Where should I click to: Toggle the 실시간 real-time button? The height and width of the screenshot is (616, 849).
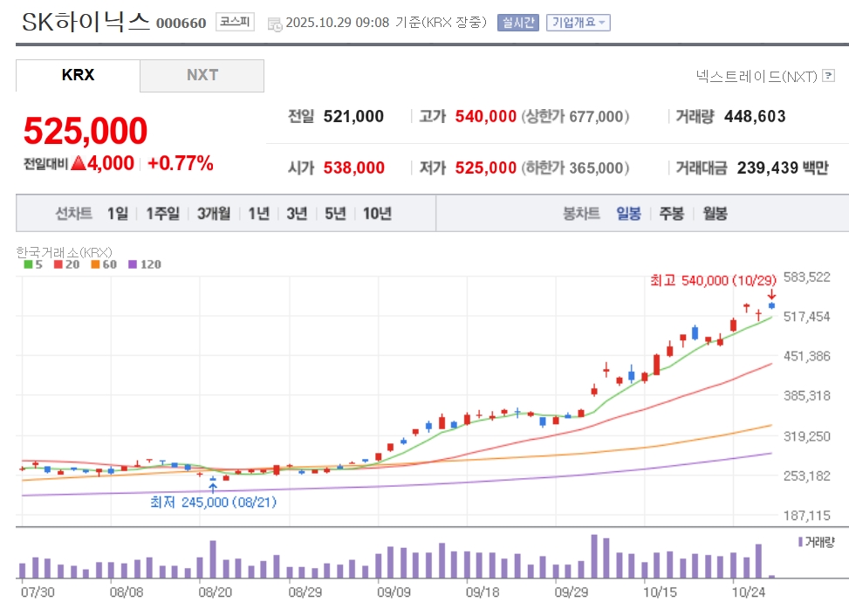point(518,23)
